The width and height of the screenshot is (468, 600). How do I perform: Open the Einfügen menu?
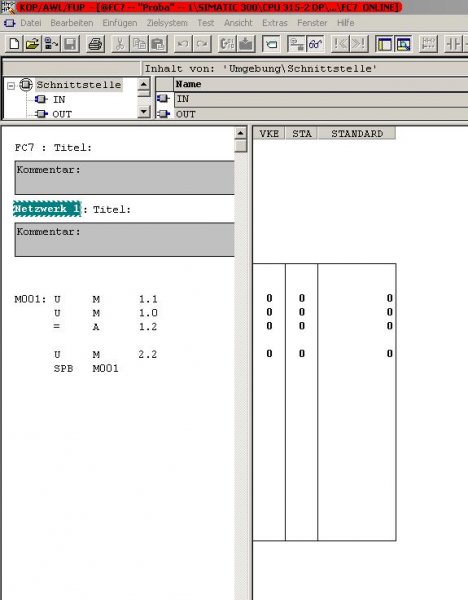point(120,23)
